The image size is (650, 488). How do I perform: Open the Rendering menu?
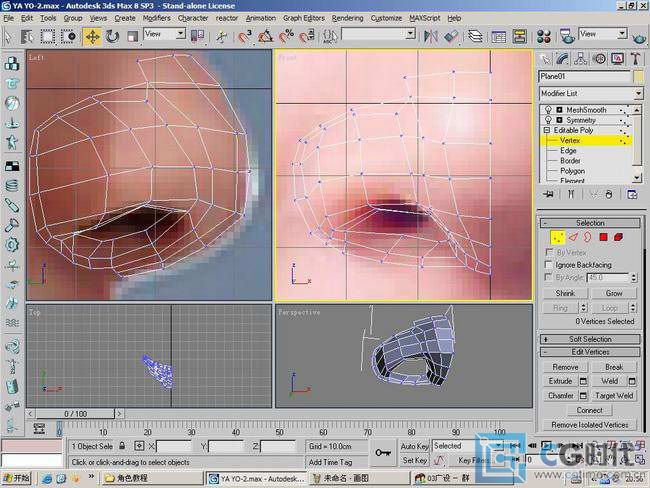click(347, 18)
